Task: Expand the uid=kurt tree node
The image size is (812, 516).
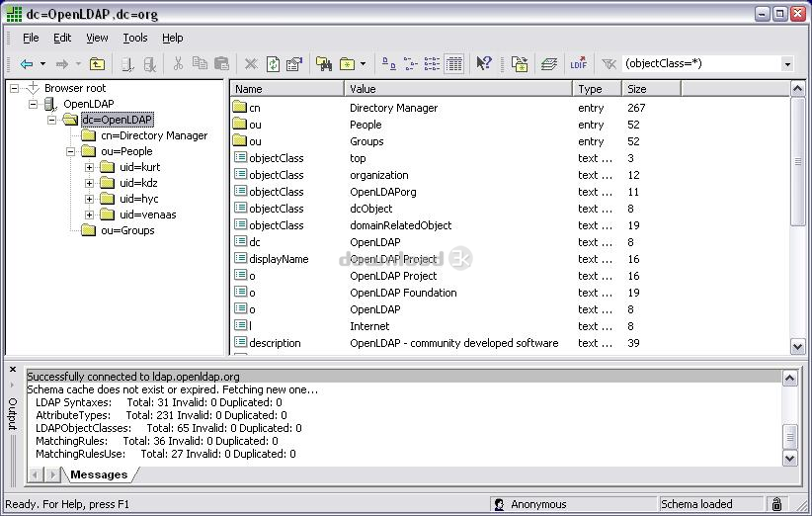Action: click(x=89, y=167)
